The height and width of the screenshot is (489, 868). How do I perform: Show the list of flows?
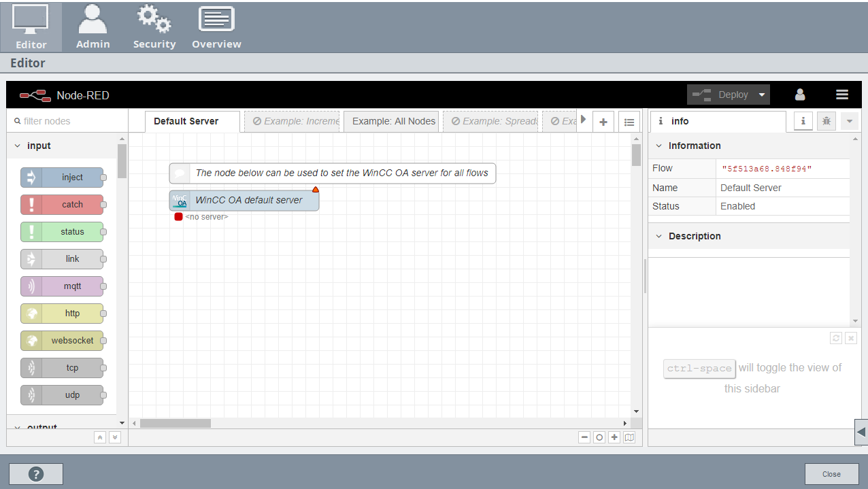click(x=629, y=122)
